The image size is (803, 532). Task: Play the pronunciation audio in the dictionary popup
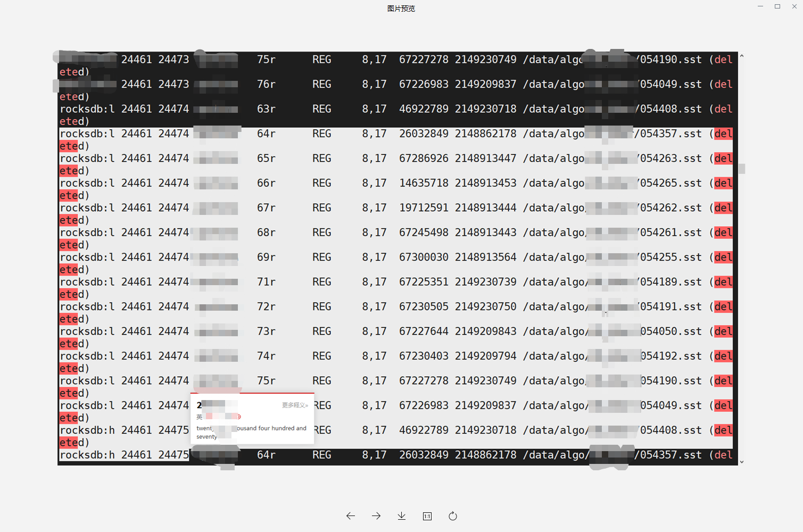(238, 416)
